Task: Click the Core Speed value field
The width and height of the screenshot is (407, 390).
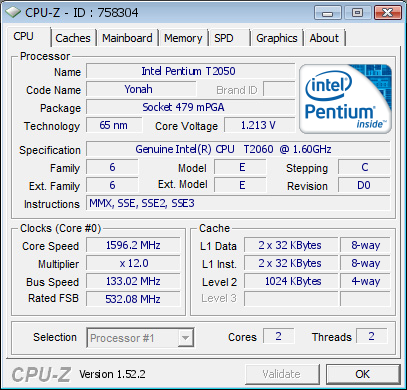Action: (133, 245)
